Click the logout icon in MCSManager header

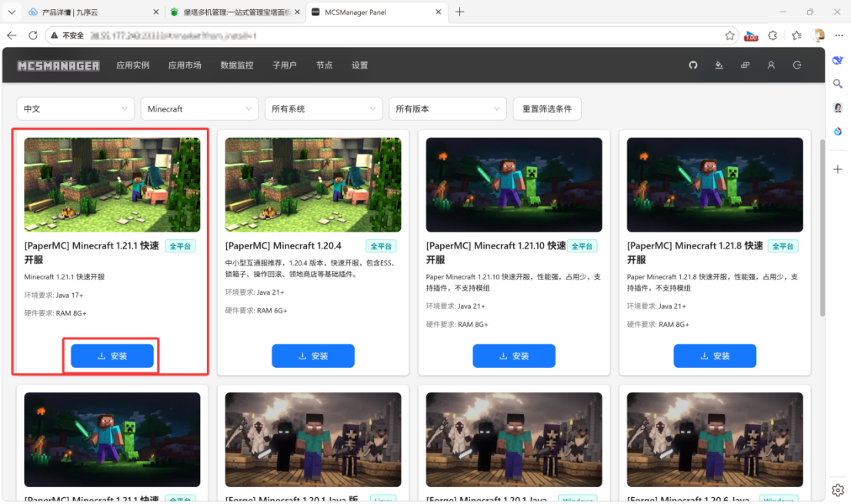pos(796,65)
